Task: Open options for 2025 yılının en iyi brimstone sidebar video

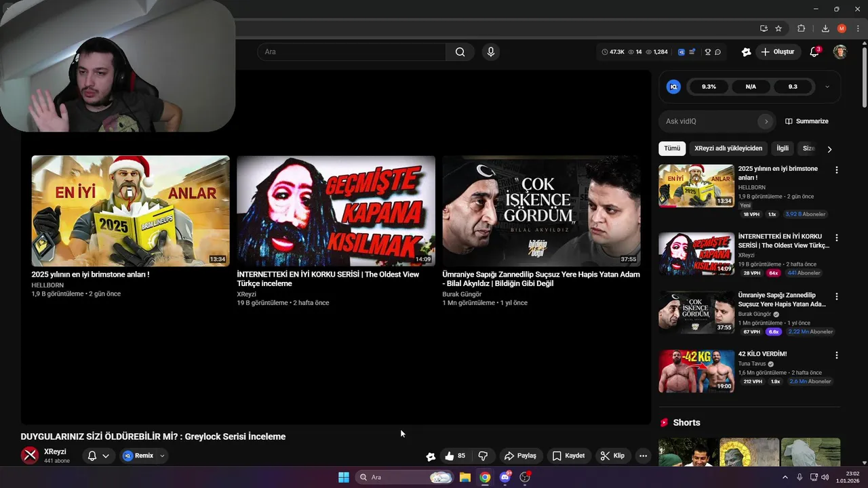Action: pos(836,170)
